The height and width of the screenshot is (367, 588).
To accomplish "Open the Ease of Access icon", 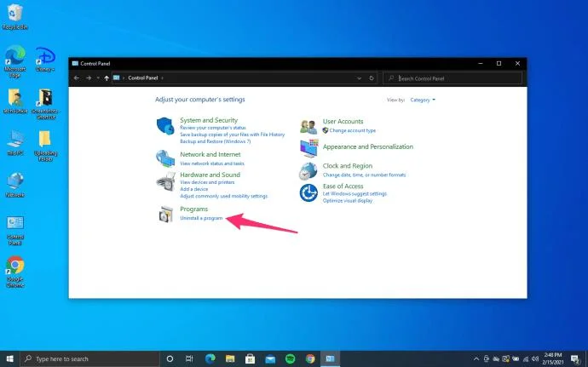I will pos(308,192).
